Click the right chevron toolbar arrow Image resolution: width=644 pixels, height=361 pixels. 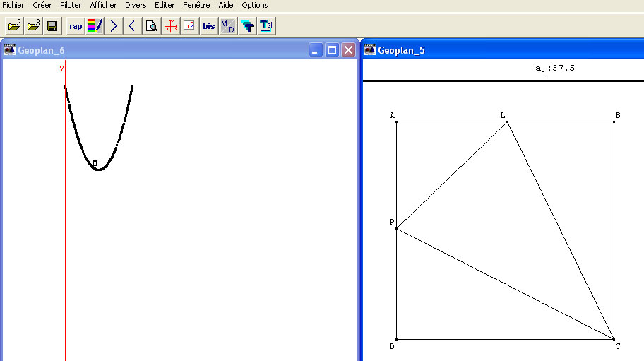tap(114, 26)
